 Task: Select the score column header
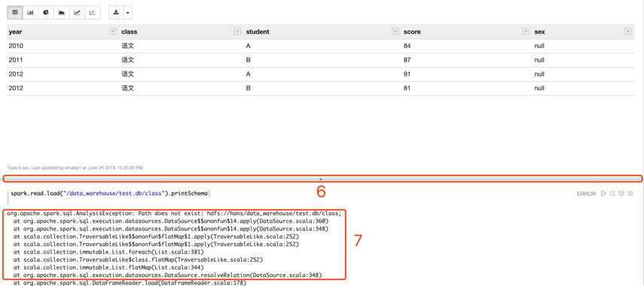[x=412, y=32]
